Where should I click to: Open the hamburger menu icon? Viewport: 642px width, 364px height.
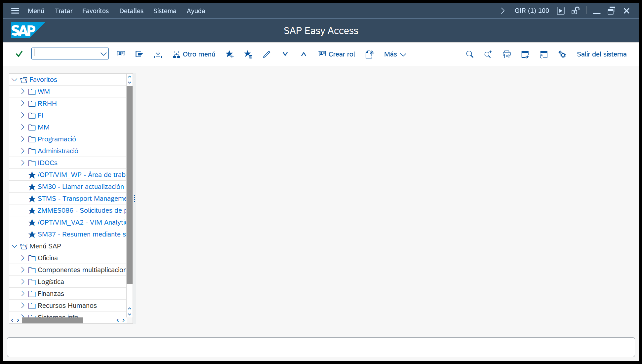tap(15, 11)
